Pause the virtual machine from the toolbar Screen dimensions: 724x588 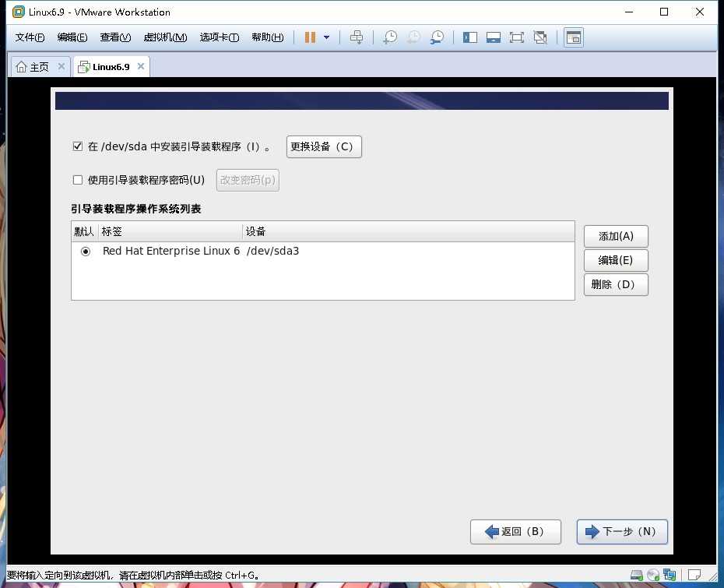311,37
